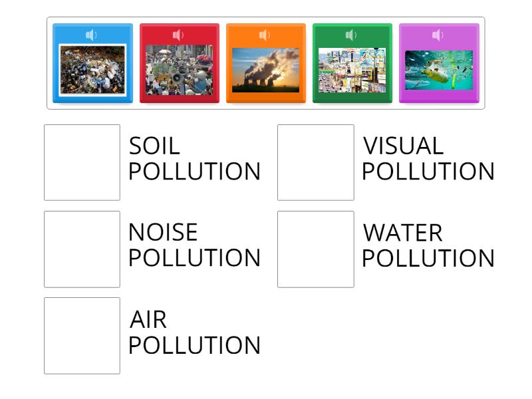Select the AIR POLLUTION label
The width and height of the screenshot is (532, 399).
[x=196, y=332]
